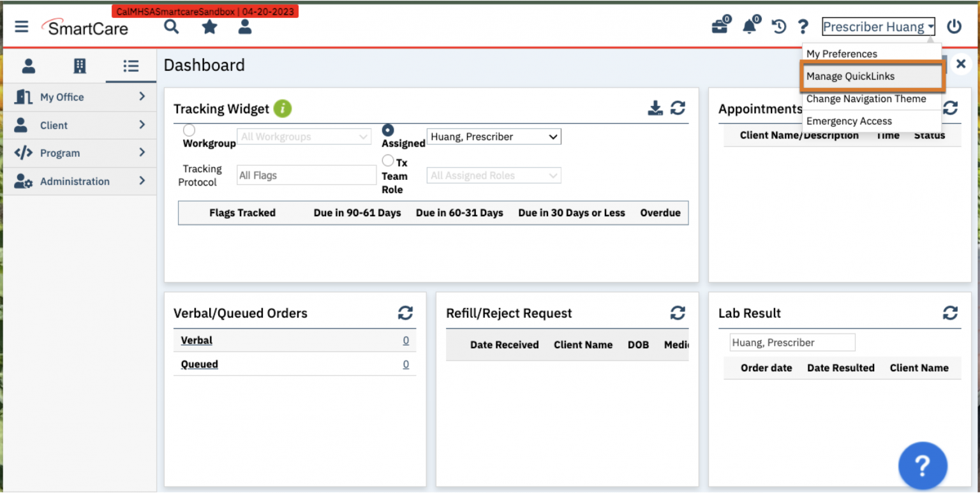Click the recent history clock icon

pyautogui.click(x=779, y=27)
